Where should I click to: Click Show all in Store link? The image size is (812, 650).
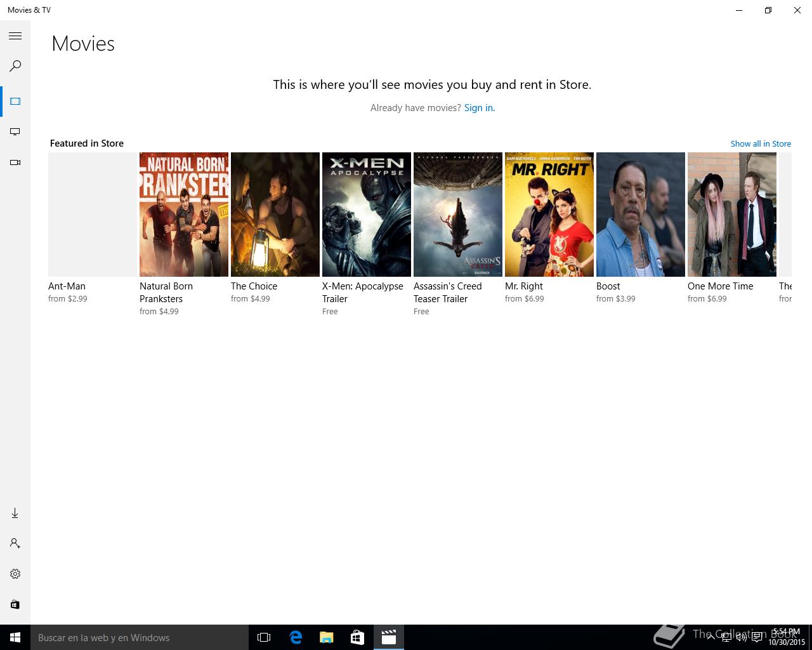pos(761,143)
